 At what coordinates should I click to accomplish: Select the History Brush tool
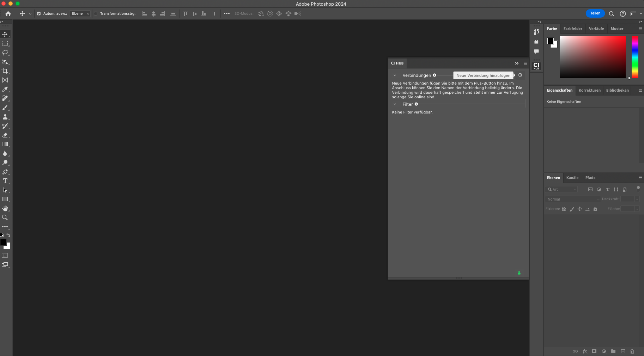(x=5, y=126)
